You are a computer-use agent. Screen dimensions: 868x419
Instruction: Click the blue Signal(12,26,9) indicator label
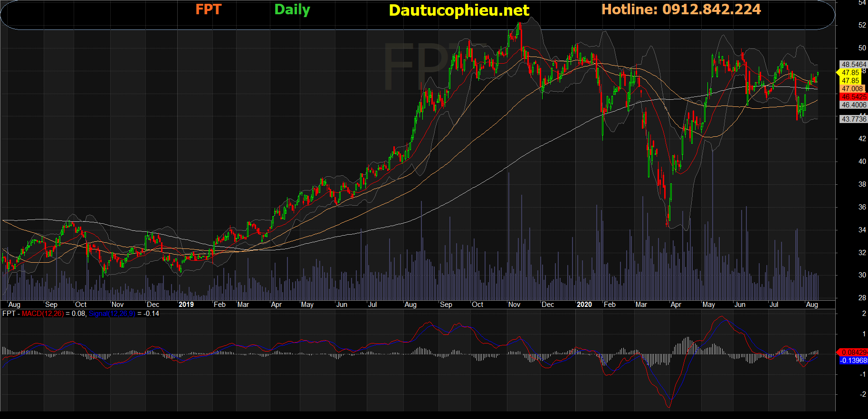112,314
